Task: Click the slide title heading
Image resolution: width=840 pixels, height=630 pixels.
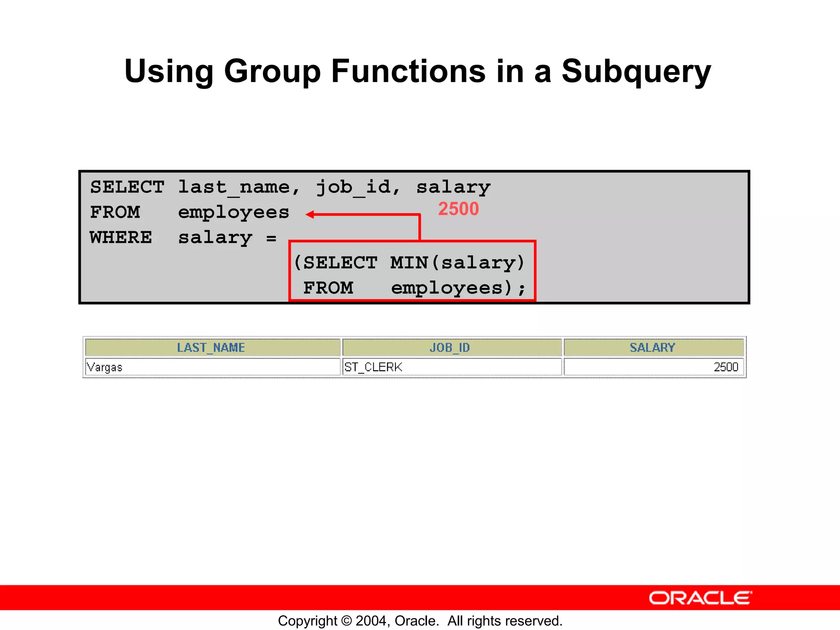Action: click(x=418, y=71)
